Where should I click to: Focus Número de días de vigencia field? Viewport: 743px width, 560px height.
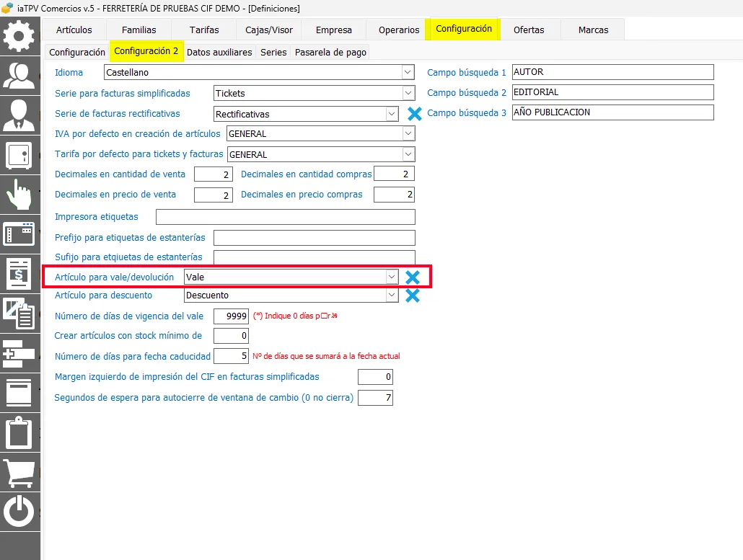coord(232,316)
